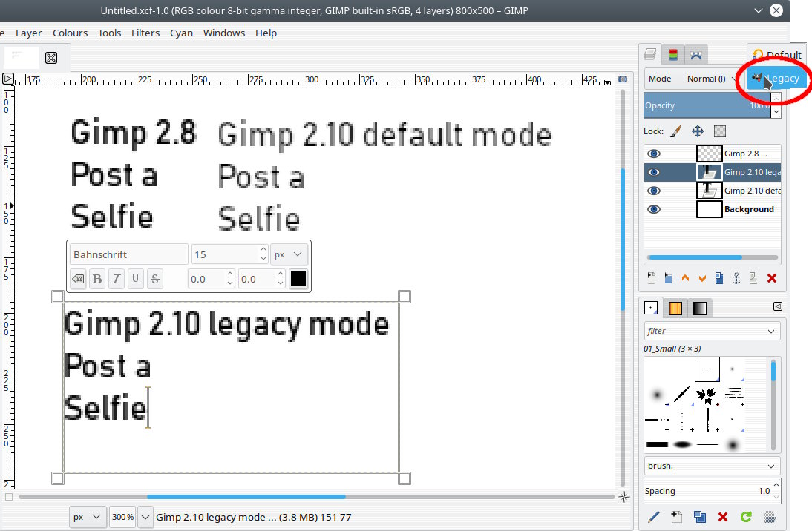The height and width of the screenshot is (531, 812).
Task: Toggle the lock alpha channel icon
Action: pos(720,131)
